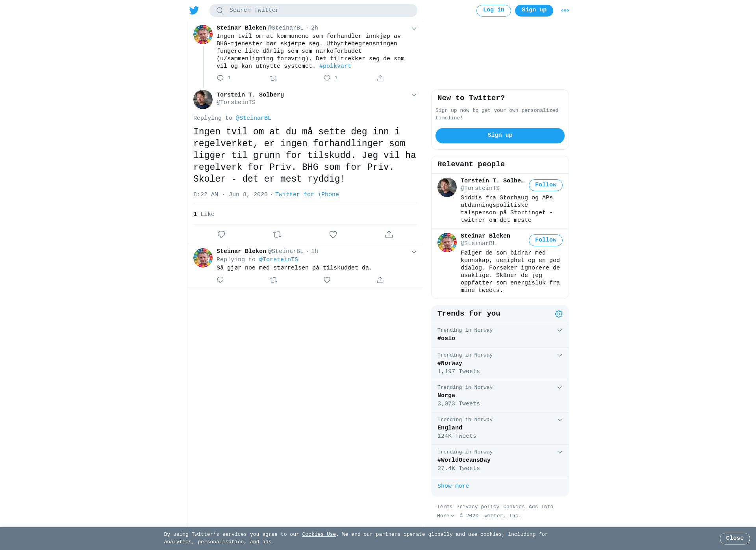Open the three-dots more menu in header

[x=565, y=11]
